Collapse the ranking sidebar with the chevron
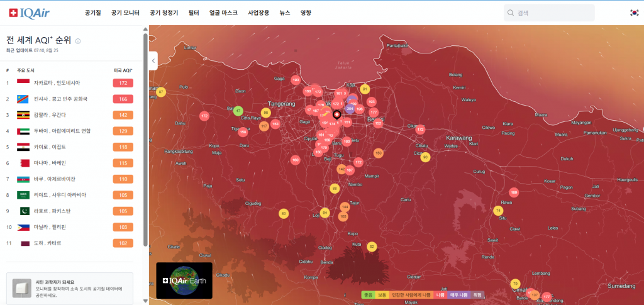 [153, 61]
